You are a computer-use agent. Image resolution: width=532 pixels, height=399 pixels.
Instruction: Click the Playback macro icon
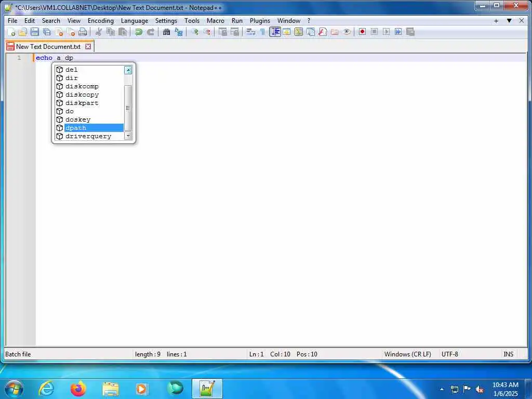tap(386, 32)
